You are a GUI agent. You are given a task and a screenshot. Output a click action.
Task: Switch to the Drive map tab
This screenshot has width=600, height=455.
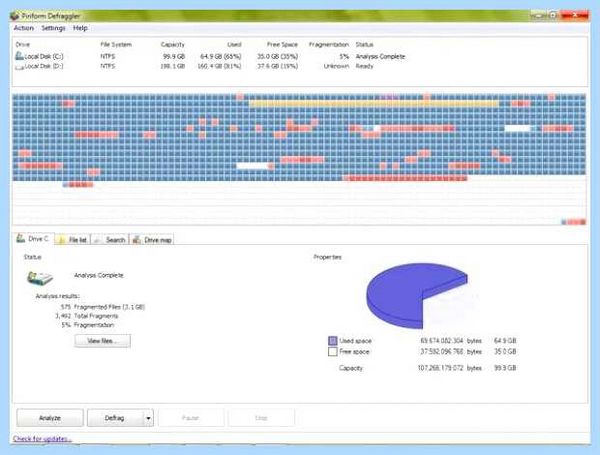(152, 240)
